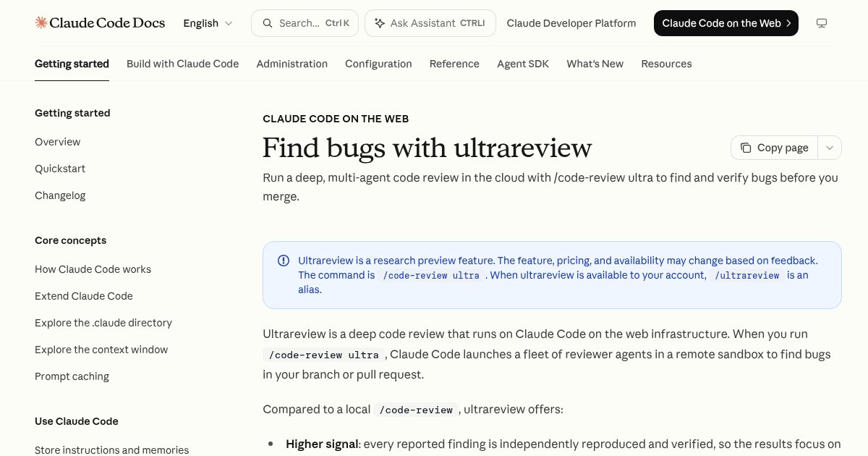Click the info icon in the blue callout
868x456 pixels.
[284, 261]
